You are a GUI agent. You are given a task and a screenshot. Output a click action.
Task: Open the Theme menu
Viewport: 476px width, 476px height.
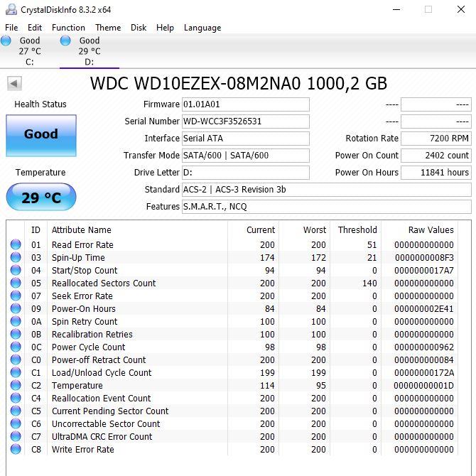[x=108, y=28]
